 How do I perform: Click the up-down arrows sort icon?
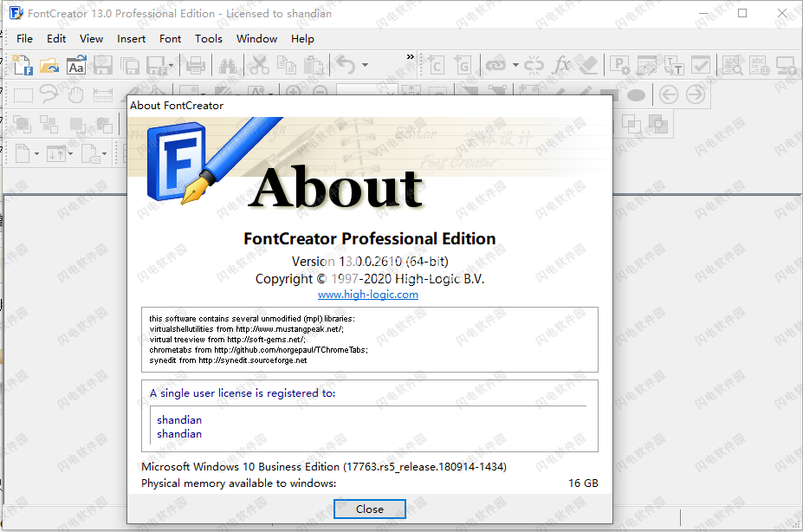[56, 153]
